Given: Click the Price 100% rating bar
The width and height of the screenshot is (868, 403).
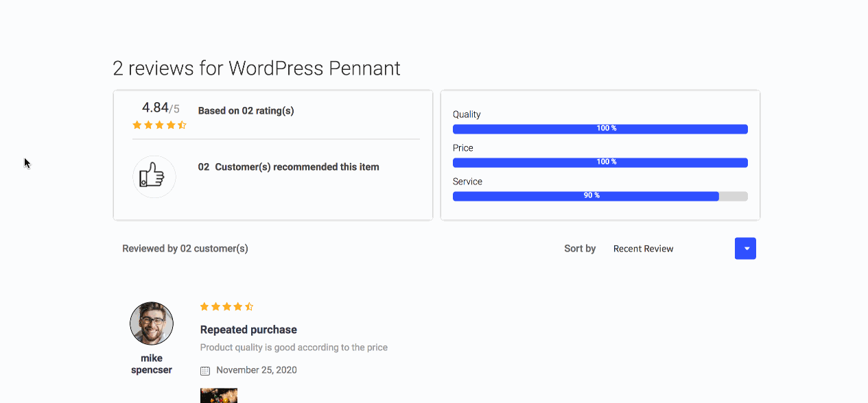Looking at the screenshot, I should (600, 162).
